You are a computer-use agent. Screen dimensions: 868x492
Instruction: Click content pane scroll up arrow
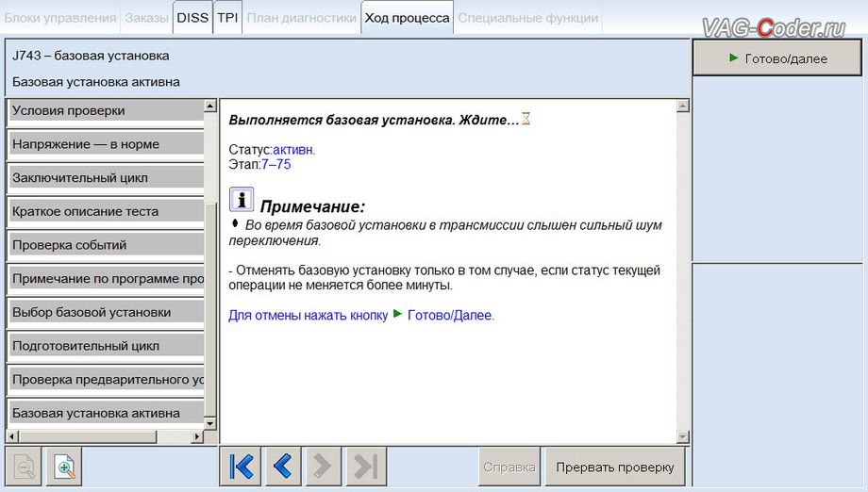click(683, 106)
